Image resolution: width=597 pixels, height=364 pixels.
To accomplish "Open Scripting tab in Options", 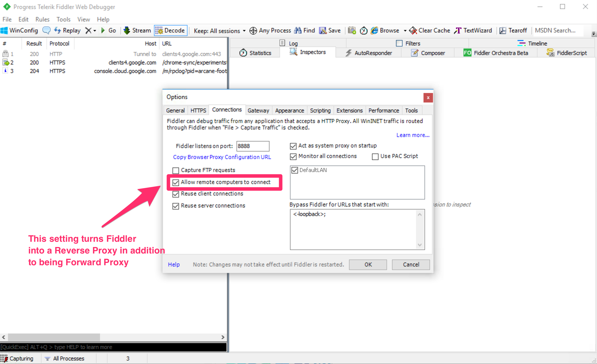I will coord(320,110).
